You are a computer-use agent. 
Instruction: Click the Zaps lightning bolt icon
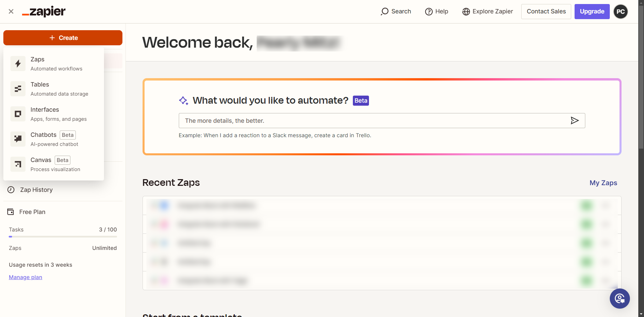[18, 64]
